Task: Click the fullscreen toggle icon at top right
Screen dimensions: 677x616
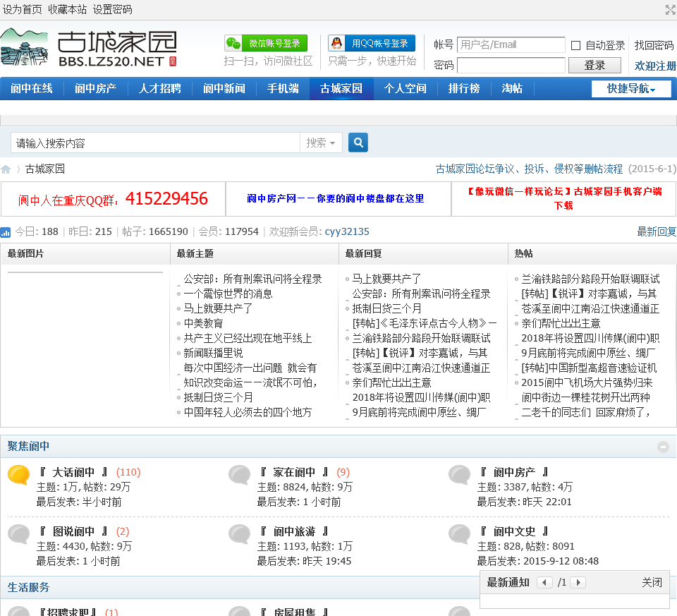Action: [671, 10]
